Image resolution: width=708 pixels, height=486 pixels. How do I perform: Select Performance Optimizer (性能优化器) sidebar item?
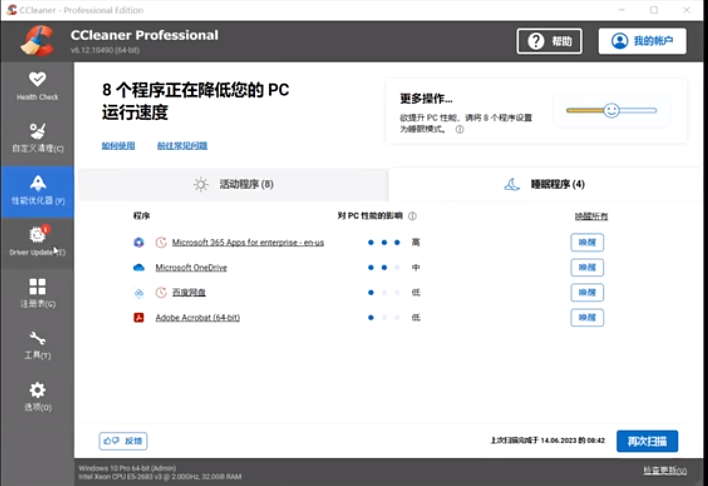click(37, 192)
